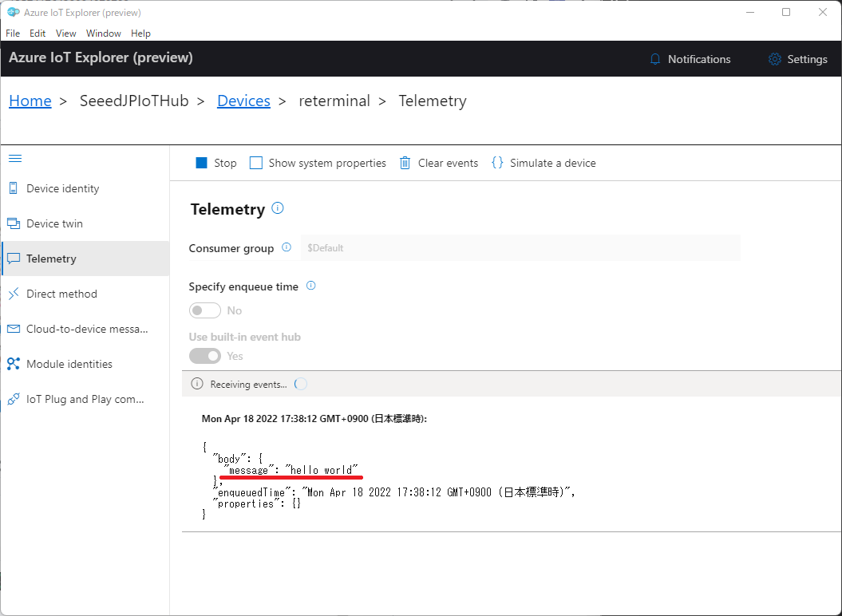Open the Consumer group info tooltip
Viewport: 842px width, 616px height.
[x=287, y=247]
